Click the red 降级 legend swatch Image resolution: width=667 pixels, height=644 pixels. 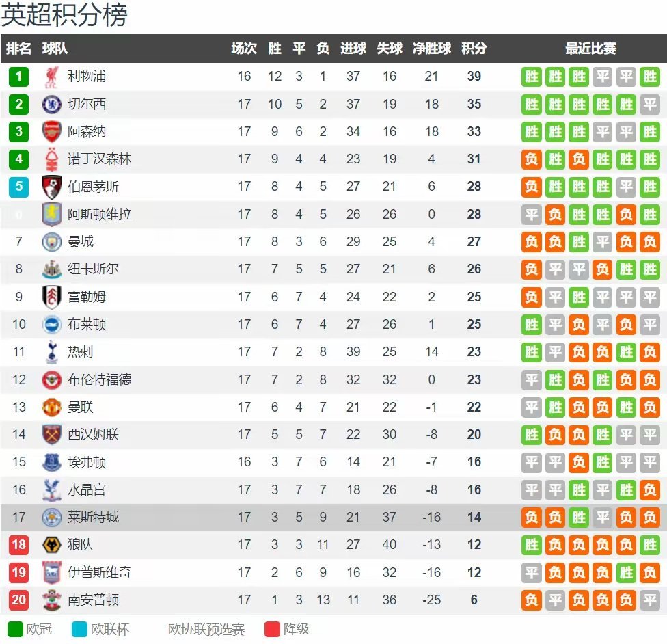pos(272,629)
